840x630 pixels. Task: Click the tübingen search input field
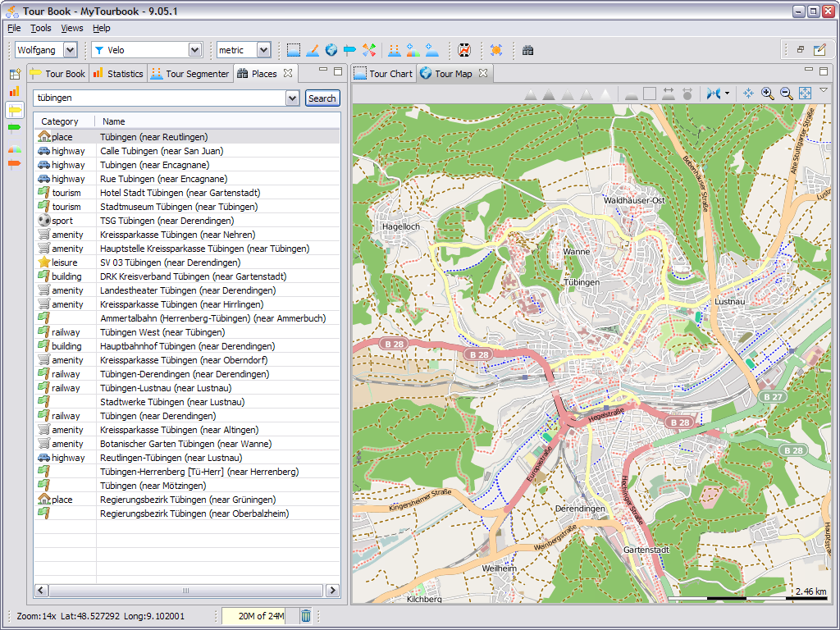point(160,98)
